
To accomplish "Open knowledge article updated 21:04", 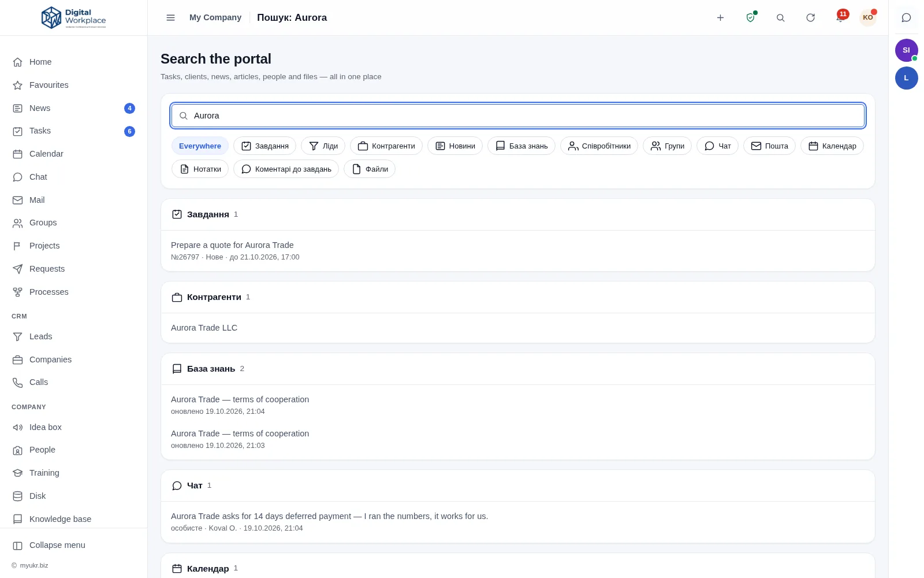I will pyautogui.click(x=240, y=399).
